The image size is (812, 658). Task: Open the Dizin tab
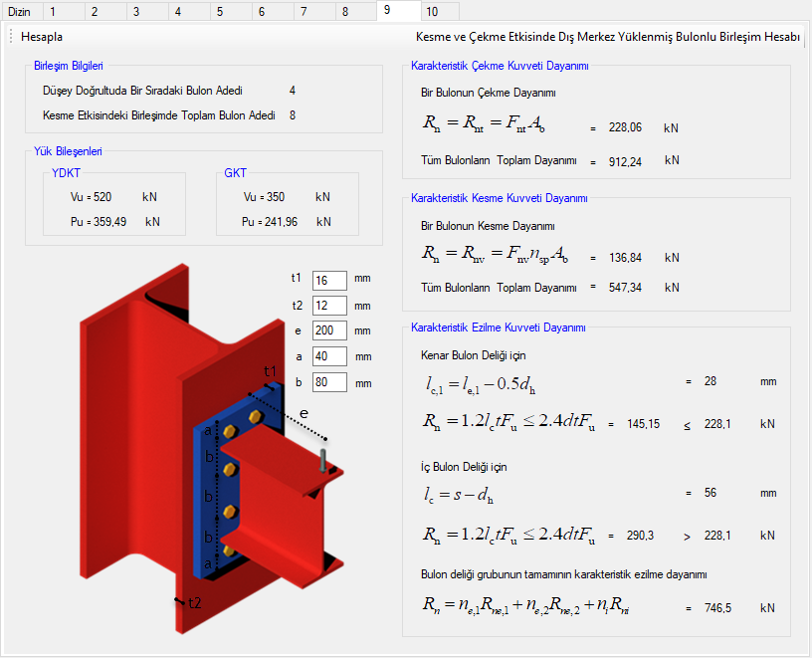[x=22, y=12]
